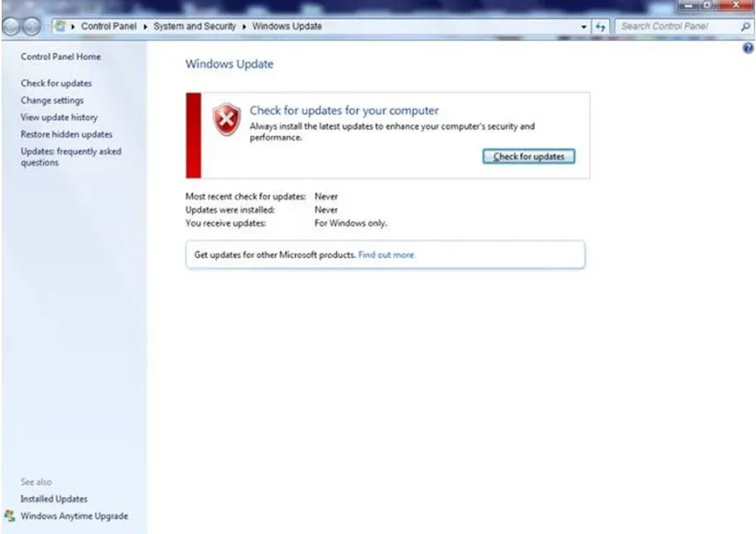Viewport: 756px width, 534px height.
Task: Click the You receive updates label
Action: 226,224
